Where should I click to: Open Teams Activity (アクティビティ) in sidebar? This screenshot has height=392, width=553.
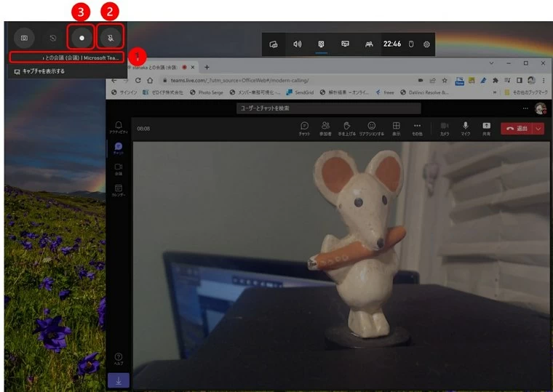(x=119, y=127)
